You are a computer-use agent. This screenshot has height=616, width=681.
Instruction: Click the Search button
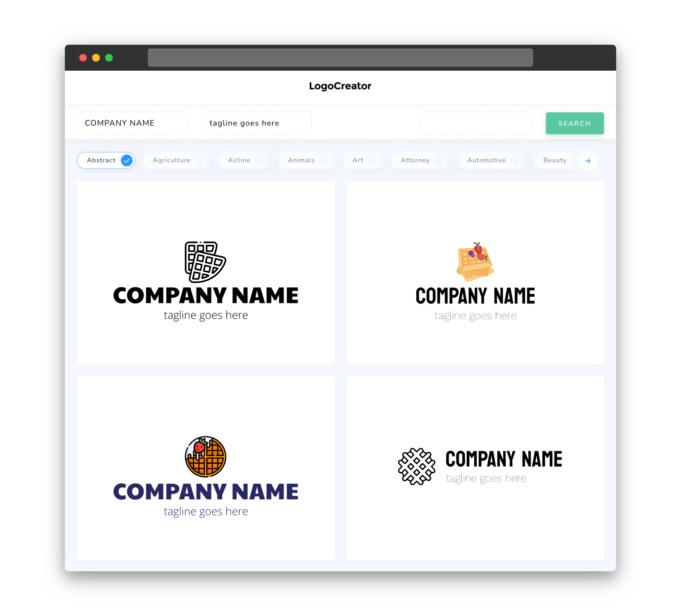pos(574,123)
